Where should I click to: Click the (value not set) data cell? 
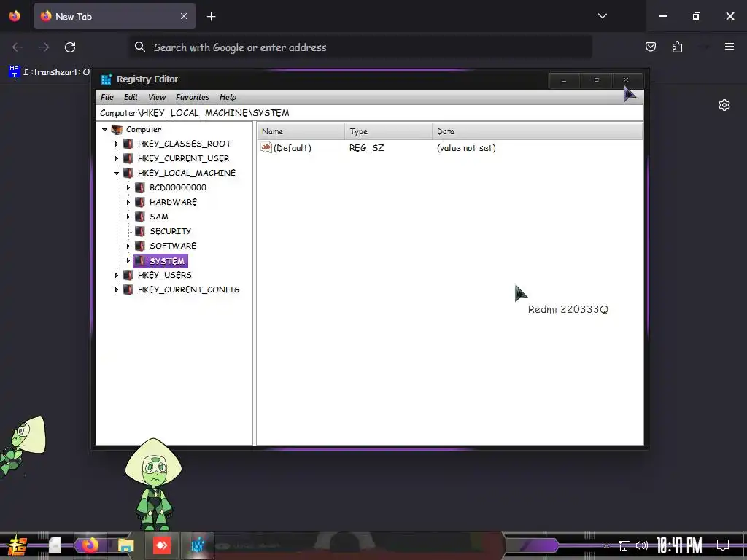(x=466, y=148)
